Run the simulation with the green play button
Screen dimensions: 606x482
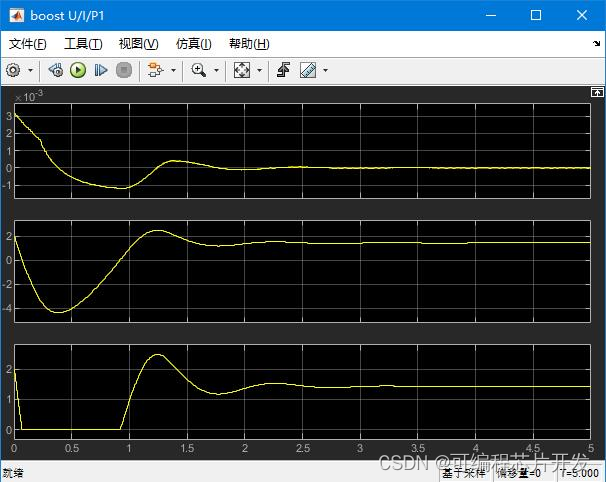point(78,70)
